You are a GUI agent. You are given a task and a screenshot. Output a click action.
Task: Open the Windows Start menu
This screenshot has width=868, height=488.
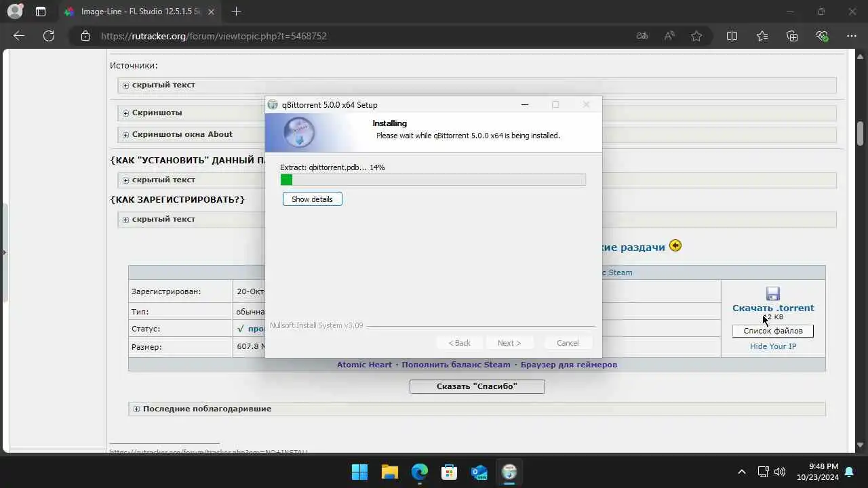[359, 472]
